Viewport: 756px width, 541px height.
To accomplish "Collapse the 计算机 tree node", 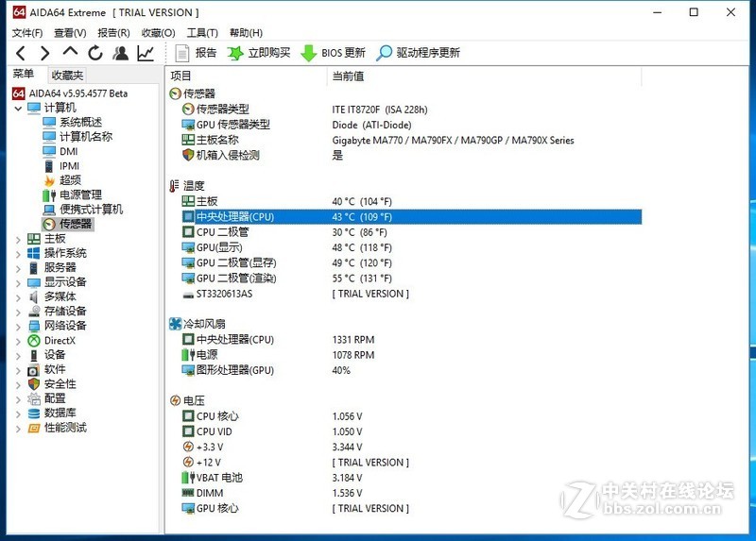I will pyautogui.click(x=18, y=109).
